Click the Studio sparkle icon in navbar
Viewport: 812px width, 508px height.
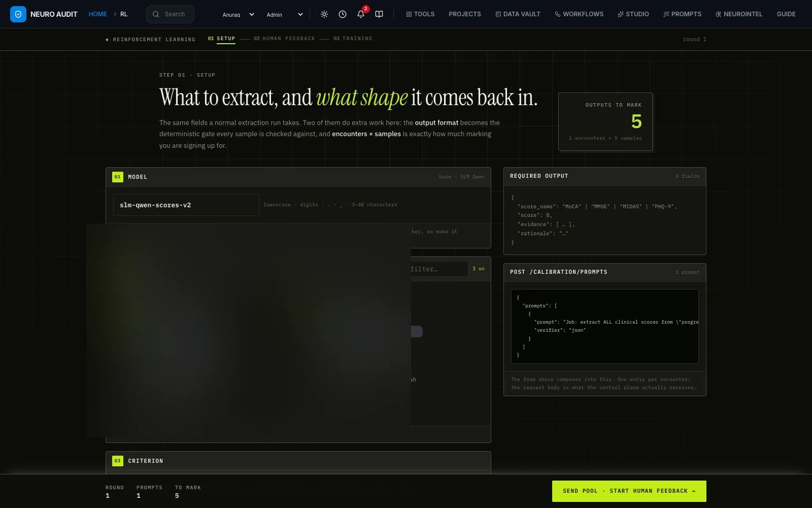(620, 14)
